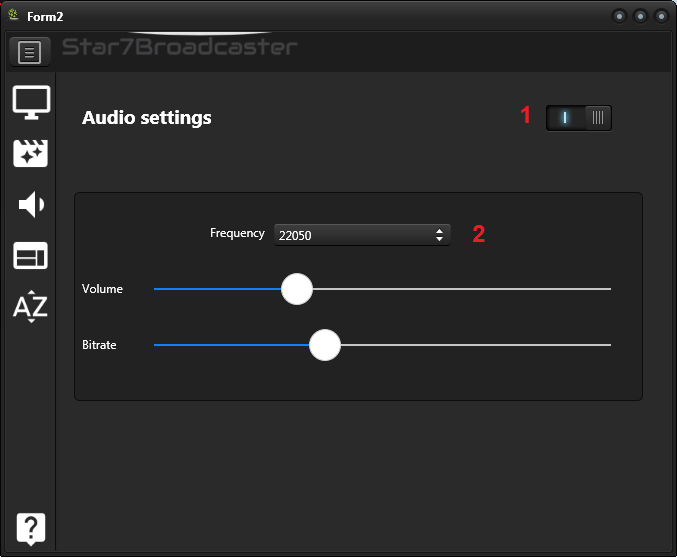This screenshot has height=558, width=677.
Task: Click the Bitrate slider handle
Action: tap(325, 345)
